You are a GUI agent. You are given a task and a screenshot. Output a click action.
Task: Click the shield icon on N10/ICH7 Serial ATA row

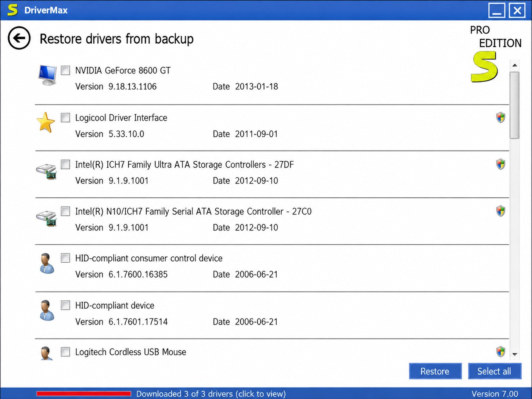[x=500, y=211]
